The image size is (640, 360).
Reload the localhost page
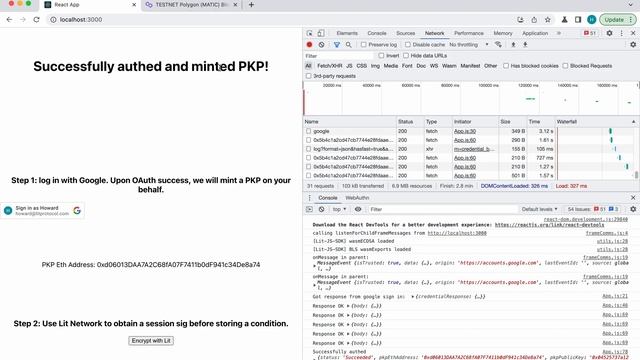point(36,19)
